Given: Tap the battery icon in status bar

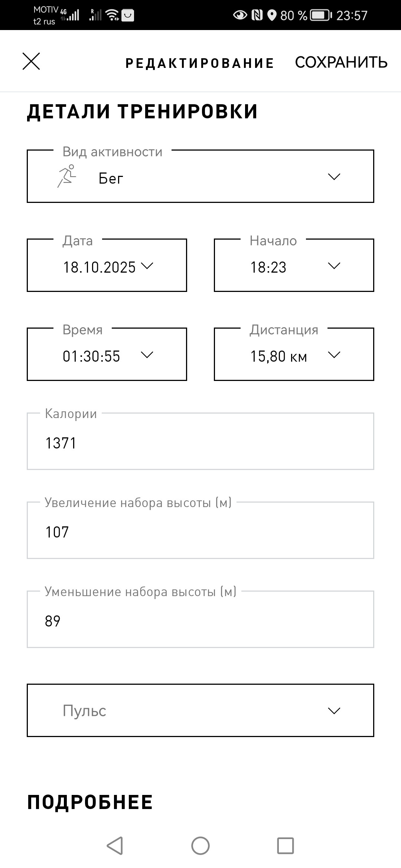Looking at the screenshot, I should pyautogui.click(x=321, y=15).
